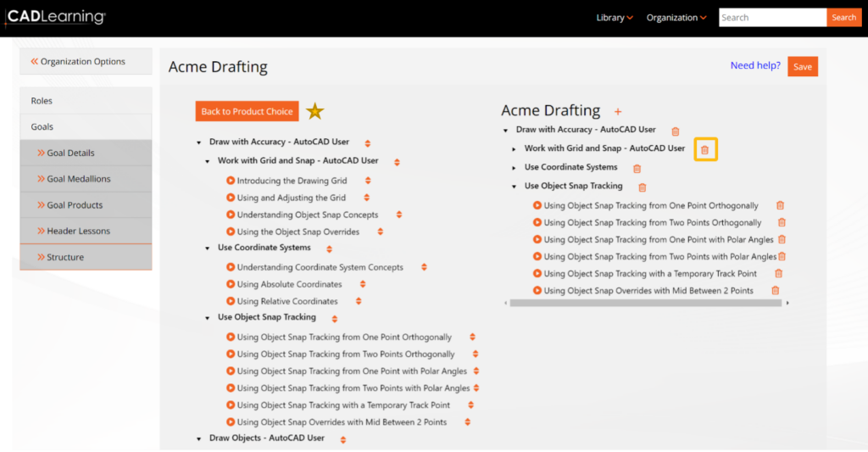This screenshot has width=868, height=452.
Task: Click move arrows beside 'Using Relative Coordinates'
Action: [359, 301]
